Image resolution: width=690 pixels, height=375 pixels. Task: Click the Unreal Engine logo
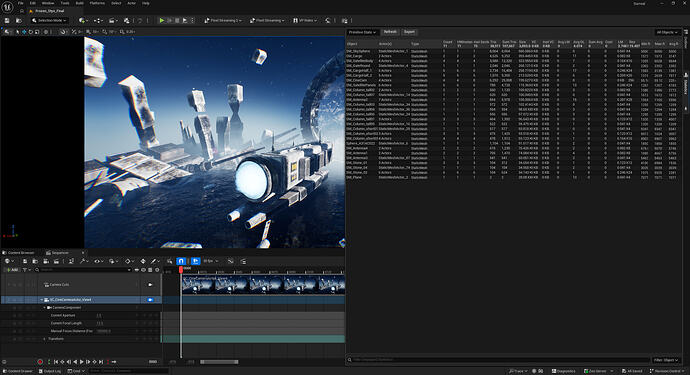point(7,7)
